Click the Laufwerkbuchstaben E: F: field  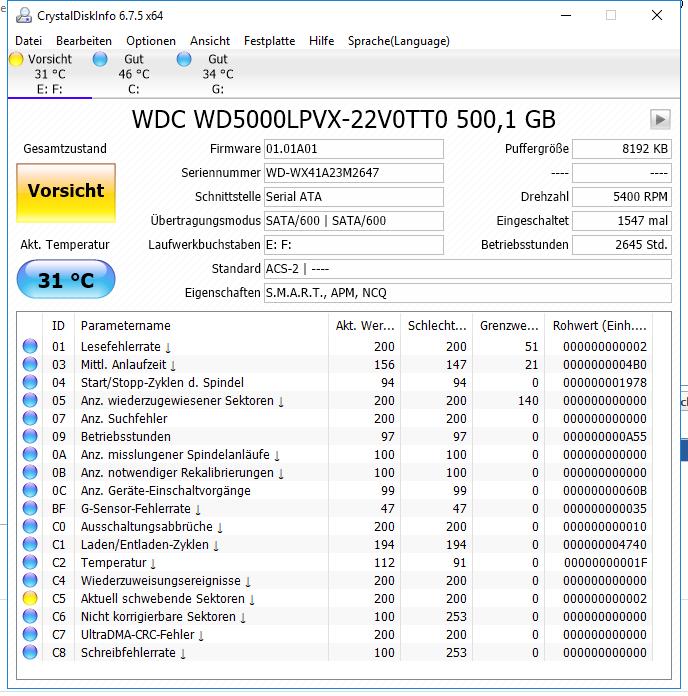tap(354, 245)
